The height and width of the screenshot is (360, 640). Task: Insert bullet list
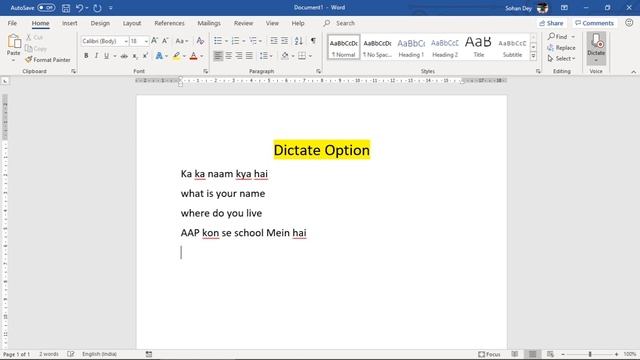[218, 41]
